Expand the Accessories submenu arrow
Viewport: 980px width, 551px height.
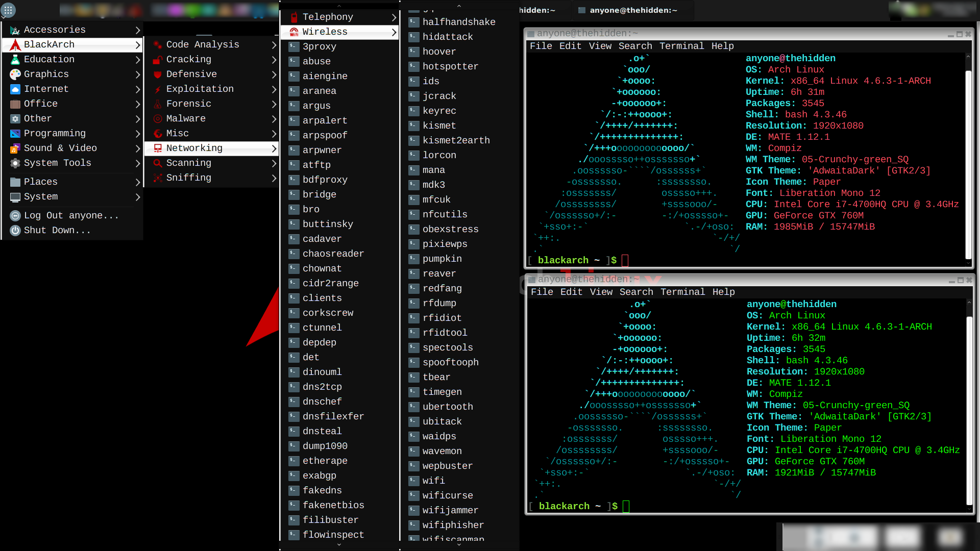137,30
